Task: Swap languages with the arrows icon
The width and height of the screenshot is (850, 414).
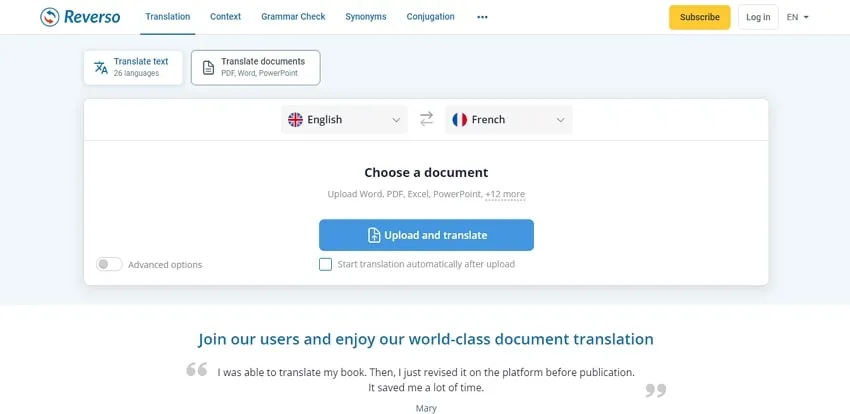Action: 427,119
